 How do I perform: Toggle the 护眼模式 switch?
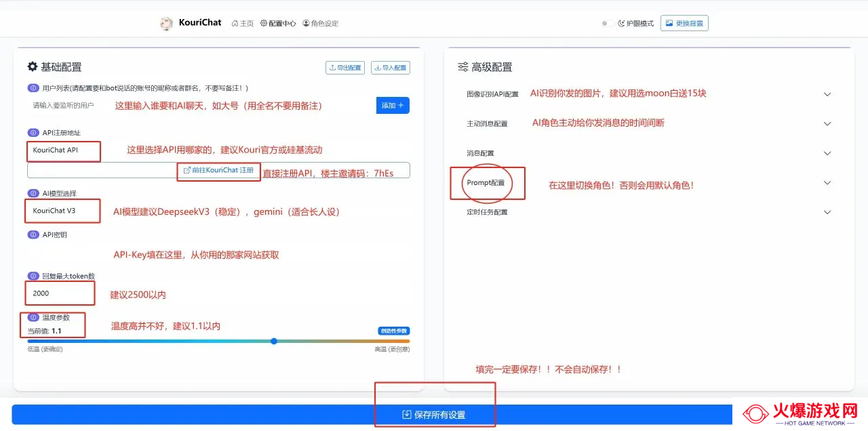[607, 23]
